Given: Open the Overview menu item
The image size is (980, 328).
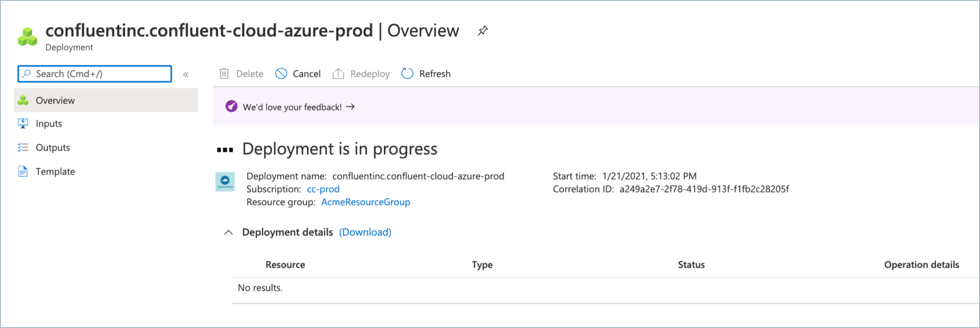Looking at the screenshot, I should (x=55, y=101).
